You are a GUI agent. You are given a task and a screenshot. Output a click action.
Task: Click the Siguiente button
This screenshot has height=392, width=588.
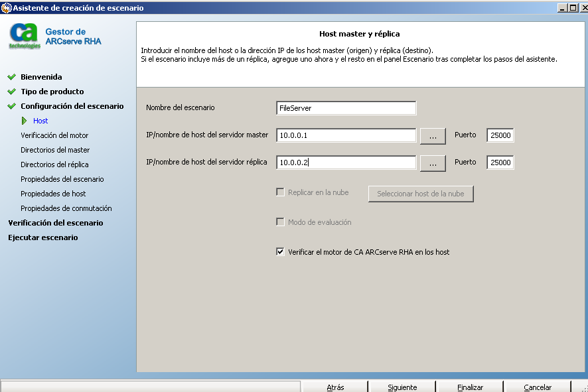(402, 387)
